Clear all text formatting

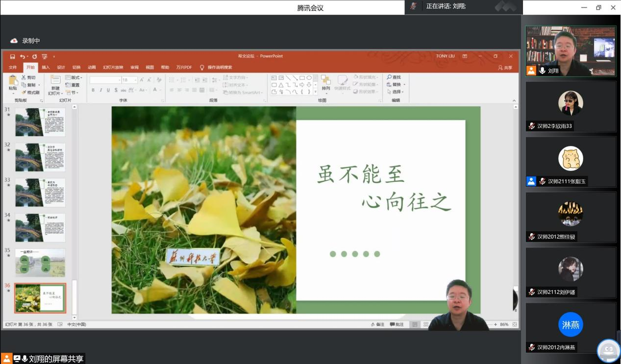159,80
